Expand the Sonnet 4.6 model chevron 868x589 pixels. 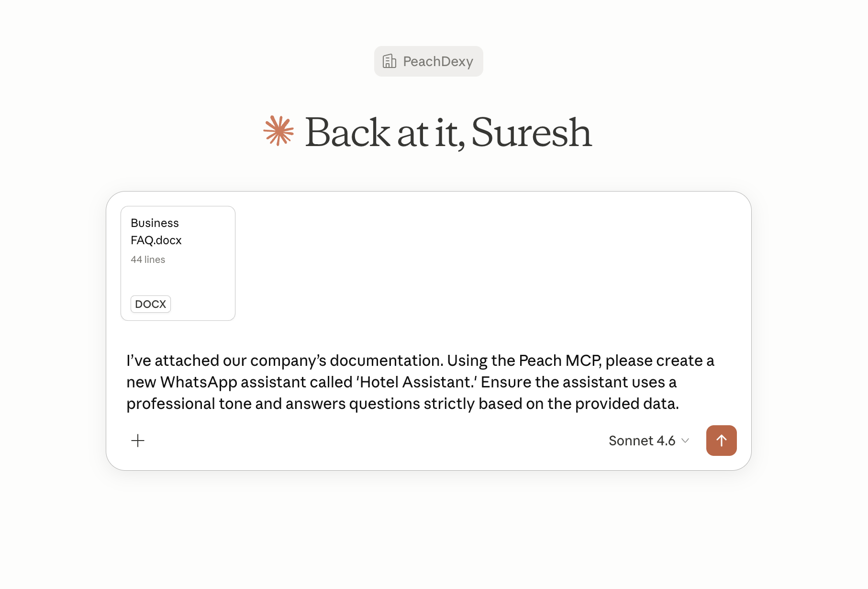(x=685, y=441)
